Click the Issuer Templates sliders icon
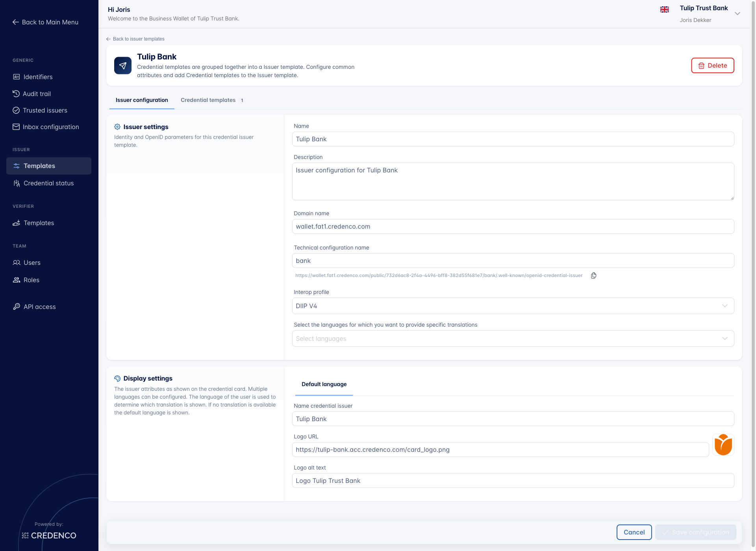The width and height of the screenshot is (756, 551). point(17,166)
